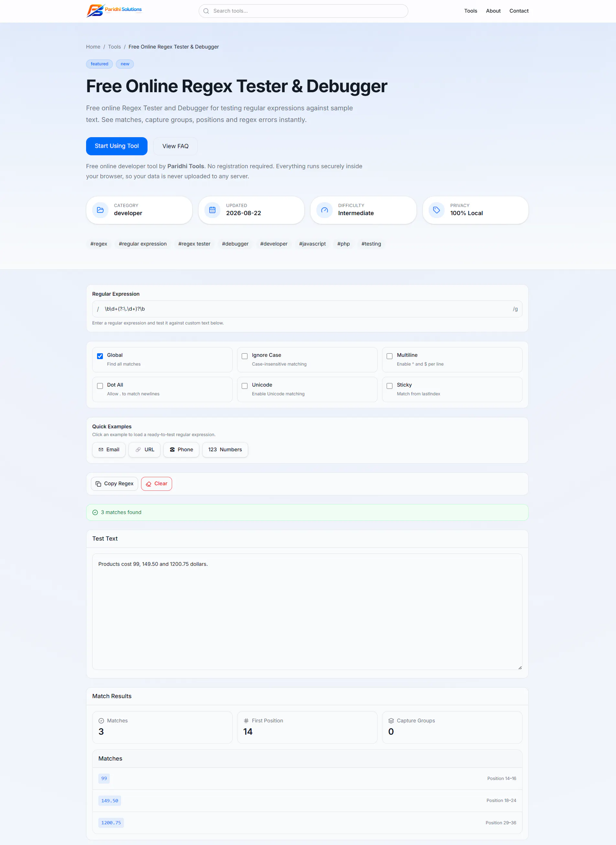
Task: Click the envelope icon on Email example
Action: tap(101, 450)
